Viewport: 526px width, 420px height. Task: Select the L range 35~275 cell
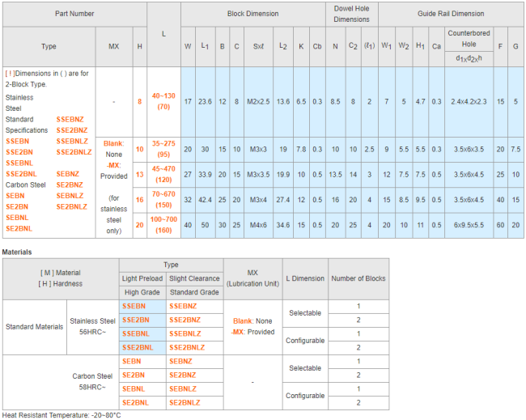163,148
